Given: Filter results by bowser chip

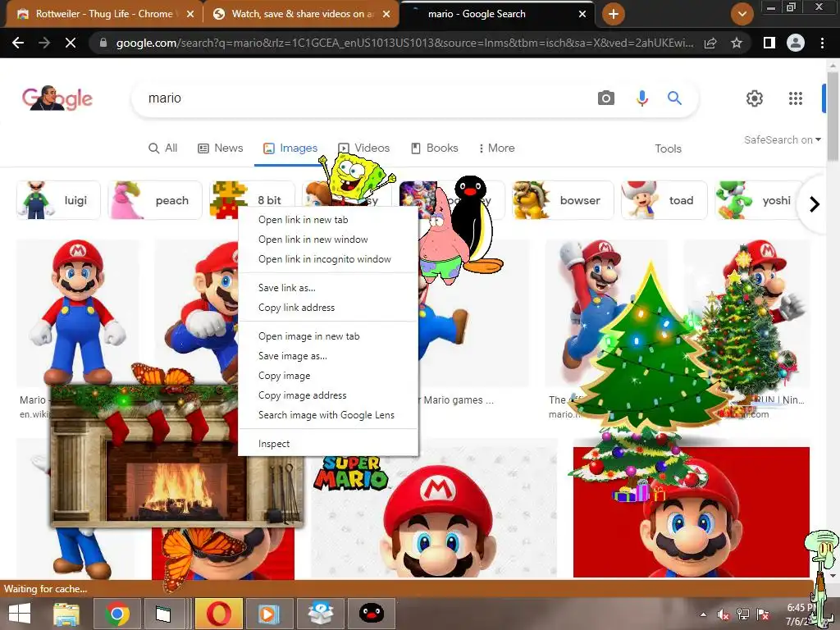Looking at the screenshot, I should click(563, 200).
